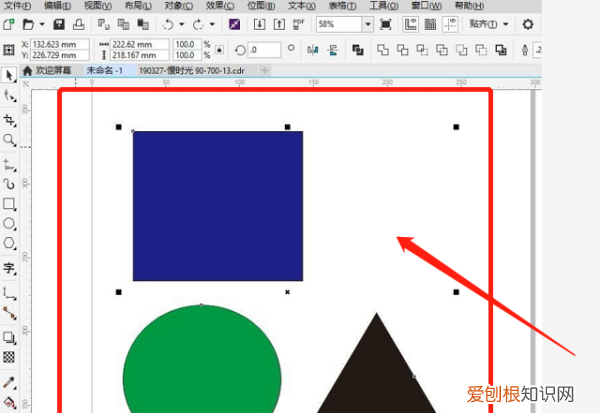Open the Options gear icon

click(x=528, y=23)
